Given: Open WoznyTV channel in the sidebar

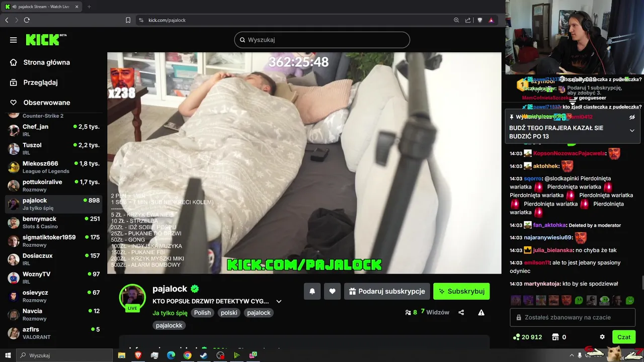Looking at the screenshot, I should (x=54, y=278).
